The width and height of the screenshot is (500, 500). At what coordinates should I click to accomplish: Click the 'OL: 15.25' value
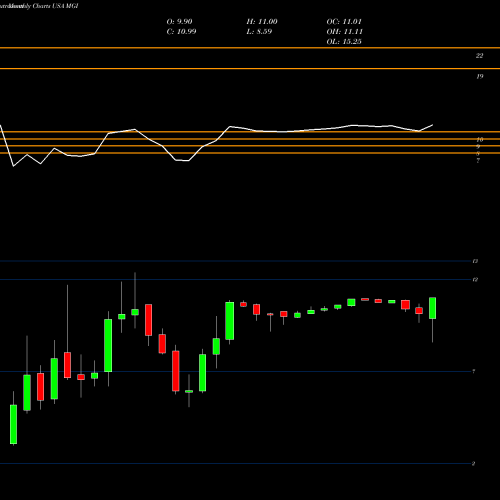click(344, 42)
